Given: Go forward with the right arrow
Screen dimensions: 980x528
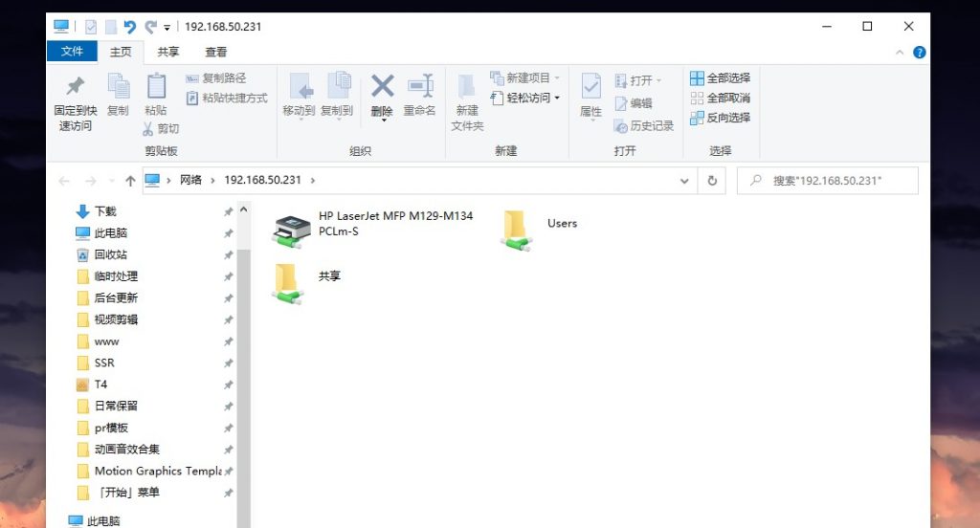Looking at the screenshot, I should pos(91,181).
